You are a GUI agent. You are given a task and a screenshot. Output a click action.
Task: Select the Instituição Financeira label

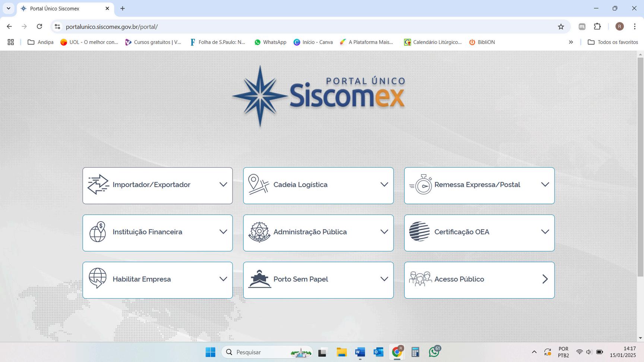tap(147, 232)
